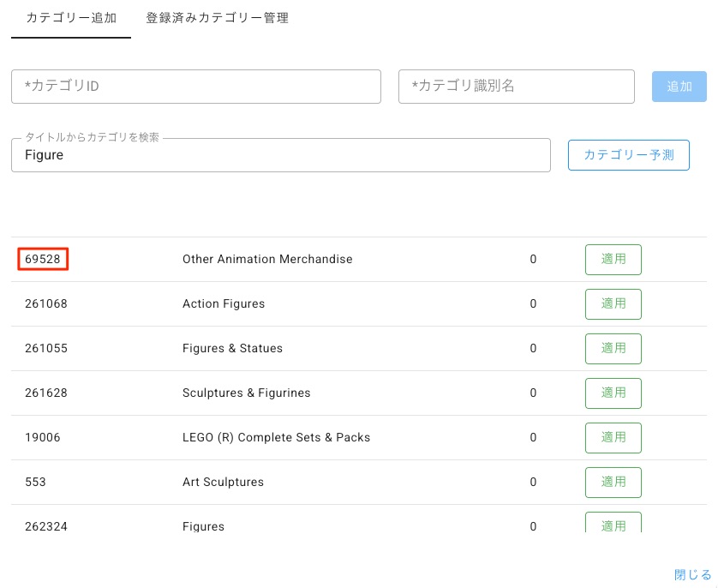Apply the Figures category in last row
This screenshot has width=718, height=588.
(x=613, y=524)
